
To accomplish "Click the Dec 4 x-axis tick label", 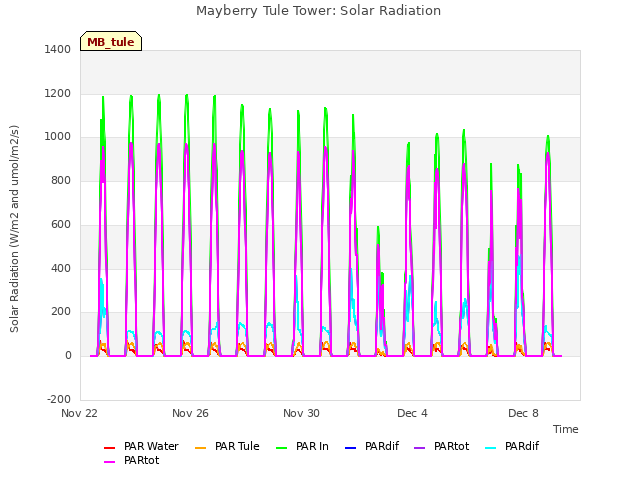I will pyautogui.click(x=412, y=413).
